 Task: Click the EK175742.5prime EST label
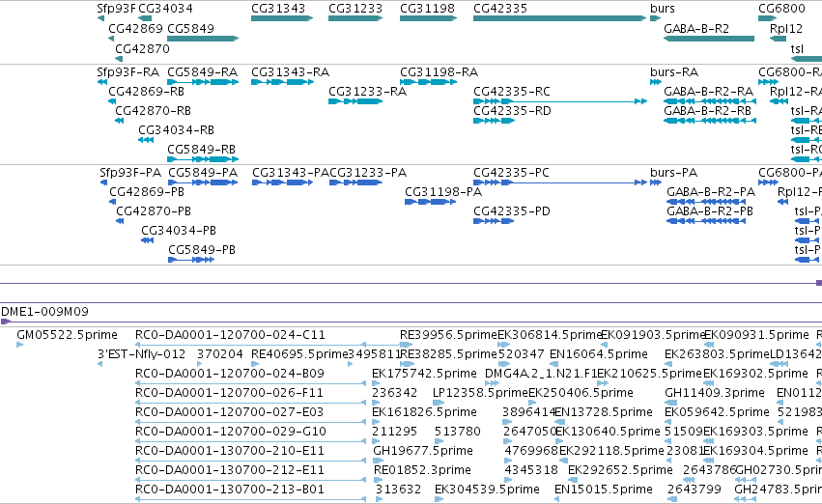[424, 374]
